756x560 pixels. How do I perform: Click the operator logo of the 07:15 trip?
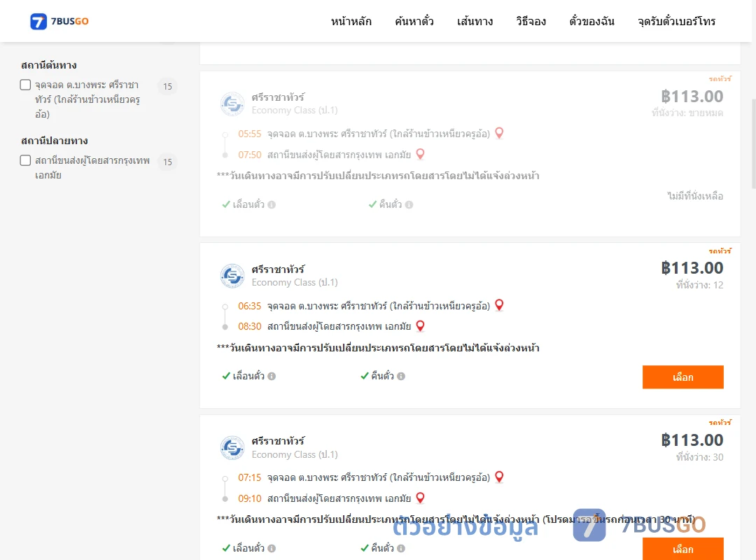pyautogui.click(x=232, y=447)
